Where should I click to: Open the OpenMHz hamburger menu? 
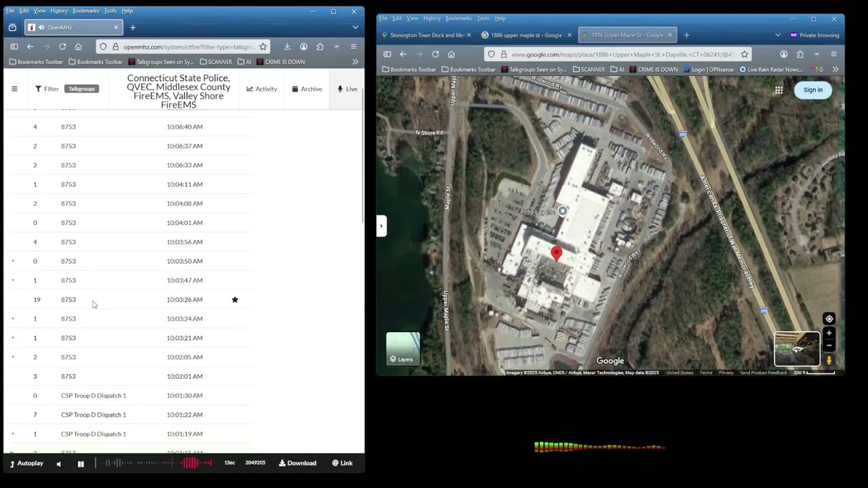(x=14, y=89)
